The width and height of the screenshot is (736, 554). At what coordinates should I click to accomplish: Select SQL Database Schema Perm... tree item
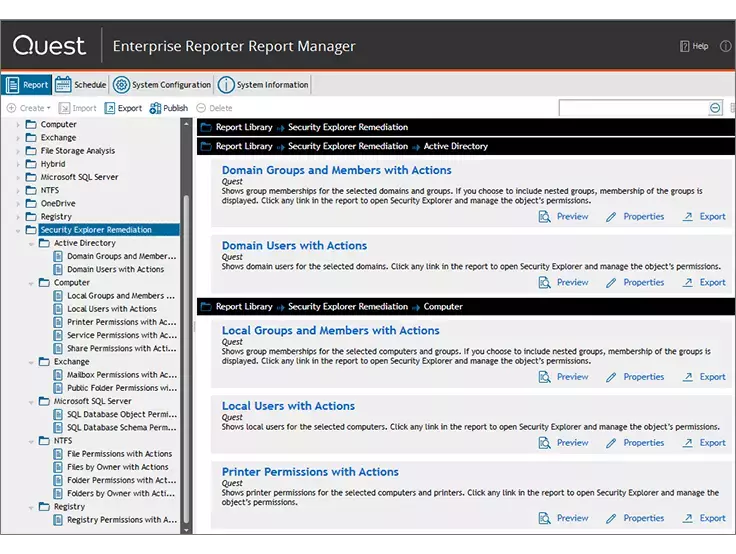click(x=122, y=427)
